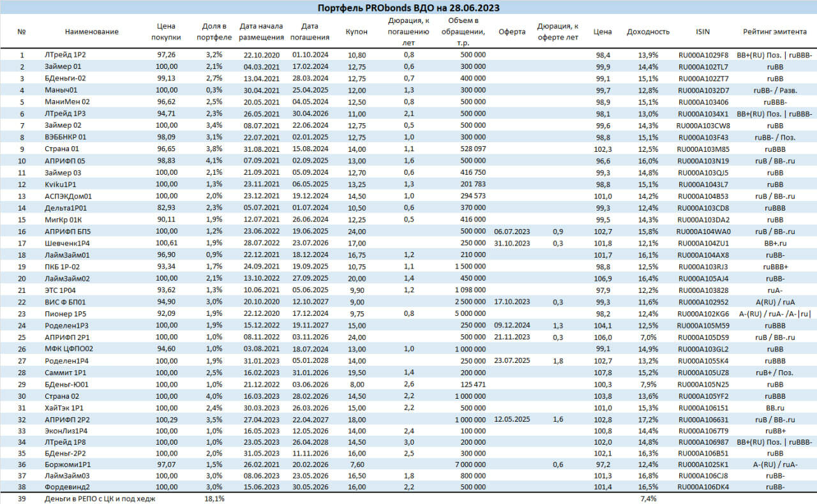The height and width of the screenshot is (504, 817).
Task: Click the 'АПРИФП 05' name cell
Action: click(x=64, y=161)
